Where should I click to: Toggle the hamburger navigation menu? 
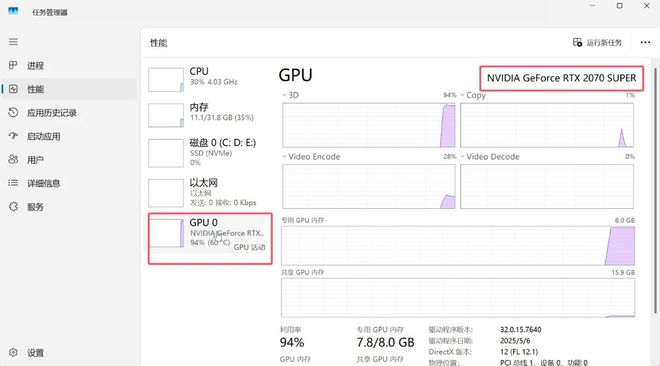[x=13, y=42]
